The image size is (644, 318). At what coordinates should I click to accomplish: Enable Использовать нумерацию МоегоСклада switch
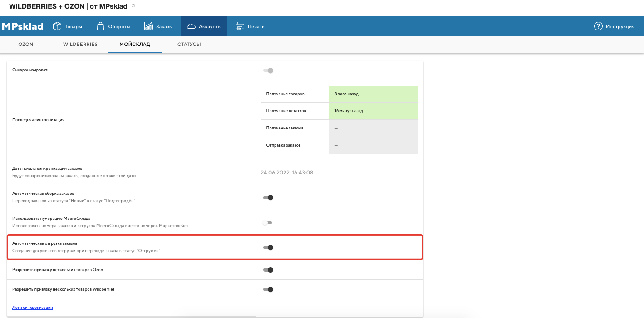pos(267,223)
